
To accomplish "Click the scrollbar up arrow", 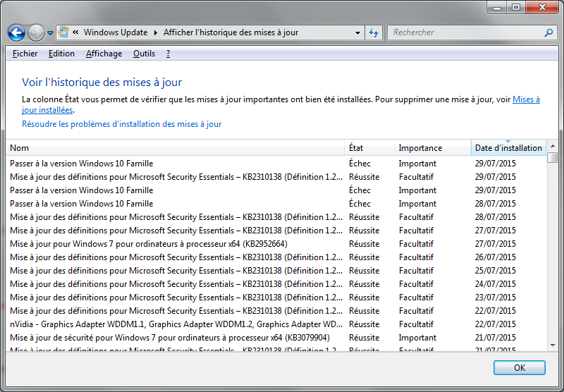I will pos(553,146).
